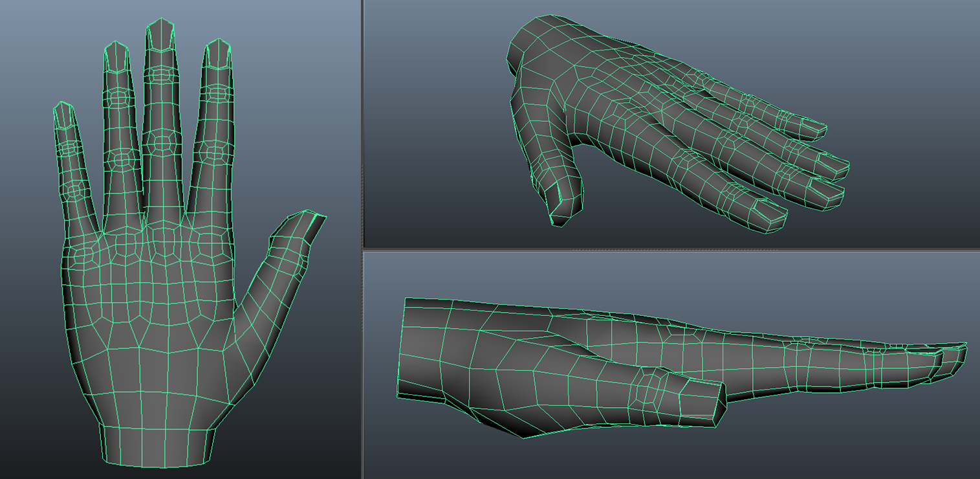Select the thumb tip in the top-right panel
The height and width of the screenshot is (479, 980).
click(x=565, y=206)
